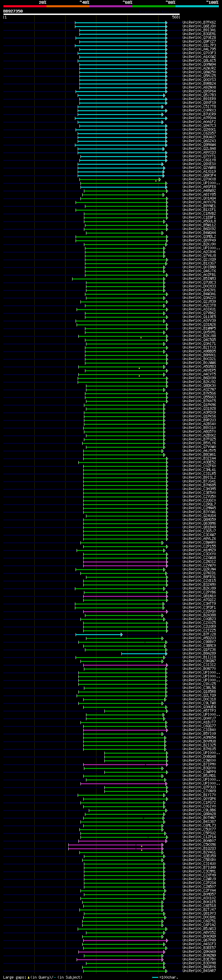Viewport: 222px width, 980px height.
Task: Click the cyan ~100% identity color segment
Action: click(x=197, y=7)
